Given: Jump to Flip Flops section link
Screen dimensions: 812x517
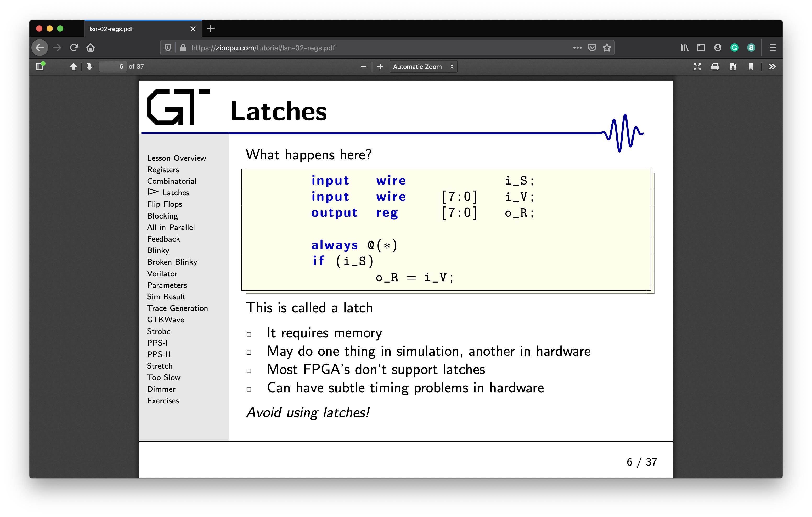Looking at the screenshot, I should click(x=164, y=204).
